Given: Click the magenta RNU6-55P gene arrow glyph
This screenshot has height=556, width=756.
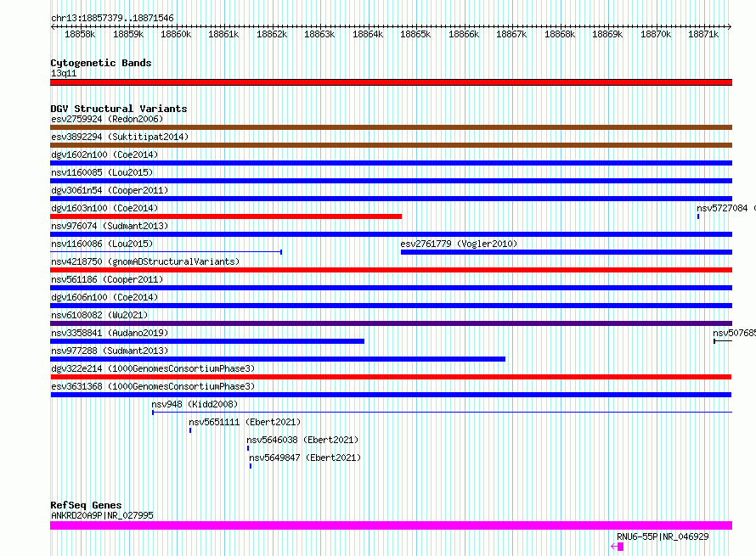Looking at the screenshot, I should [x=618, y=547].
